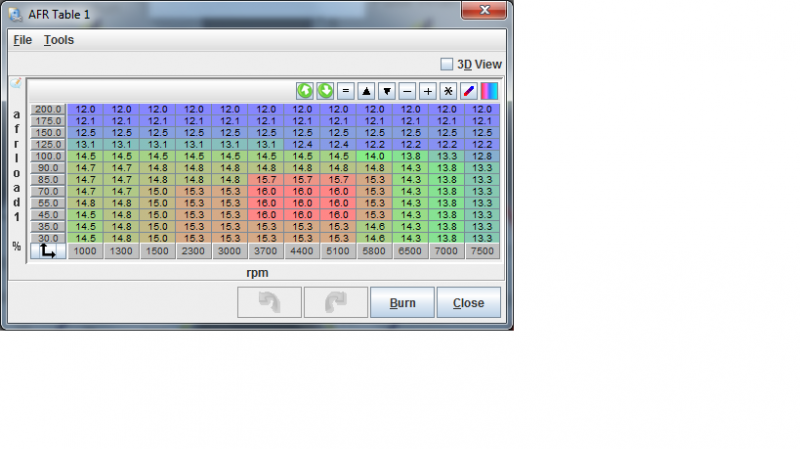This screenshot has height=449, width=800.
Task: Select the 14.0 cell in the table
Action: pyautogui.click(x=374, y=156)
